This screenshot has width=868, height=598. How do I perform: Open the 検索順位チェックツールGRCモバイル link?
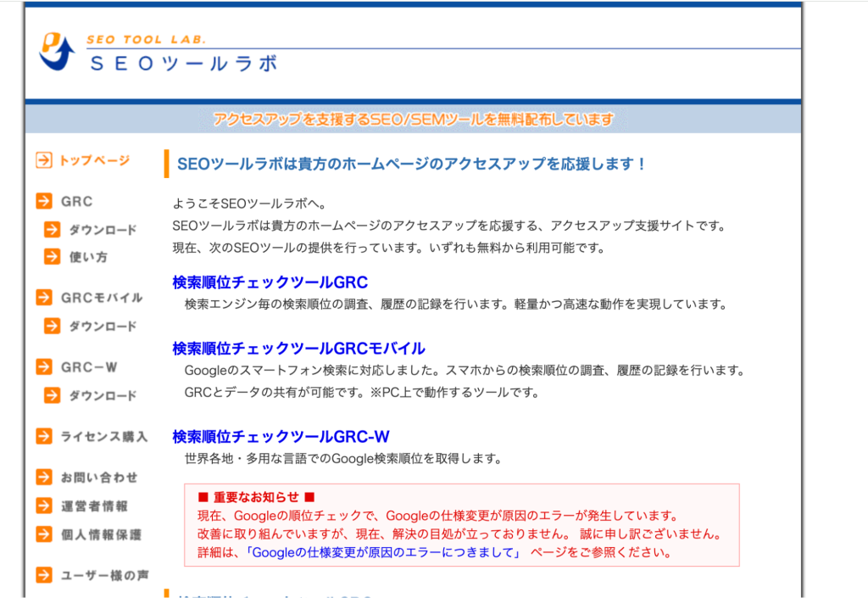[x=299, y=349]
